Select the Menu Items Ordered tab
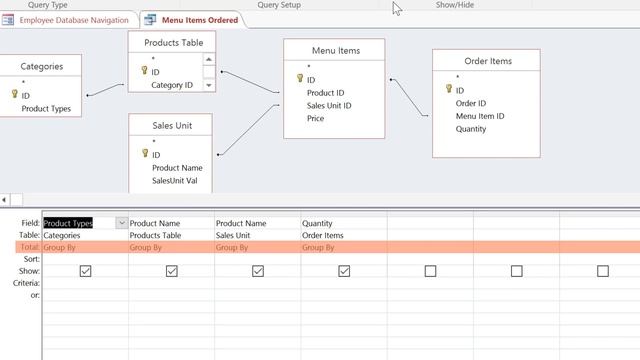 click(x=200, y=20)
